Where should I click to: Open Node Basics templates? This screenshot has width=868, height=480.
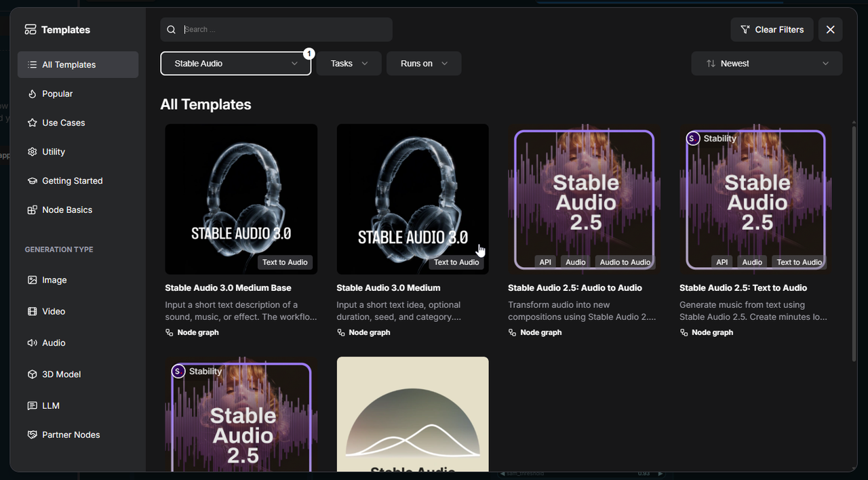click(x=78, y=210)
